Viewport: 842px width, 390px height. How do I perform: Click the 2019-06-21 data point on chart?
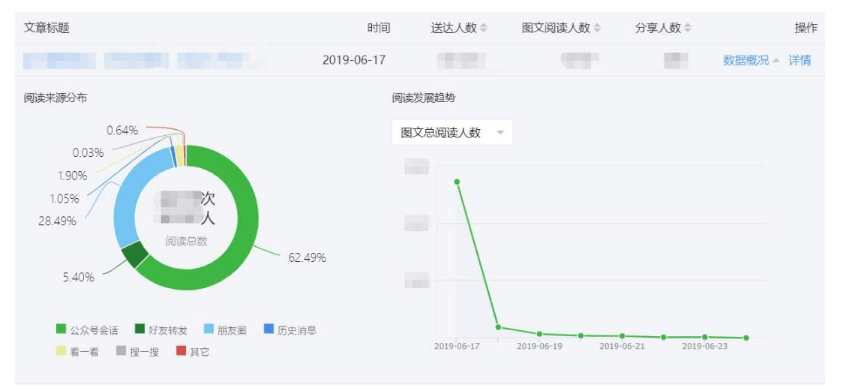(x=622, y=336)
